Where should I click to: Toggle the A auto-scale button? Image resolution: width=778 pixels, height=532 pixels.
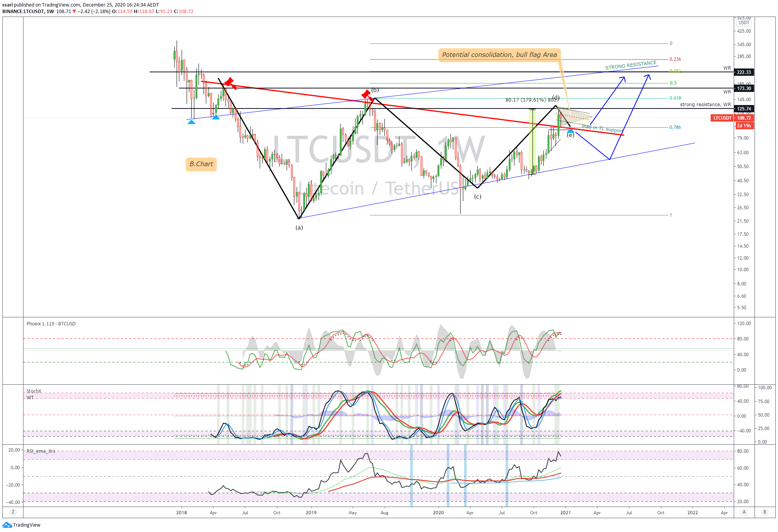click(744, 512)
